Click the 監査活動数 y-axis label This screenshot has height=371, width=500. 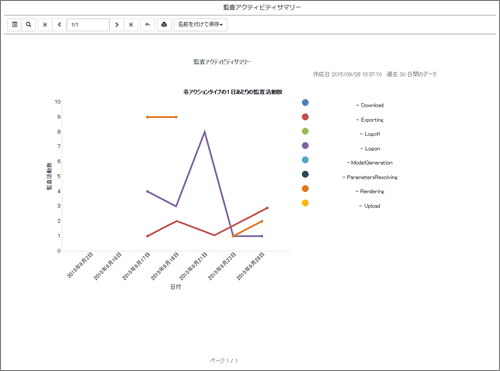click(49, 176)
